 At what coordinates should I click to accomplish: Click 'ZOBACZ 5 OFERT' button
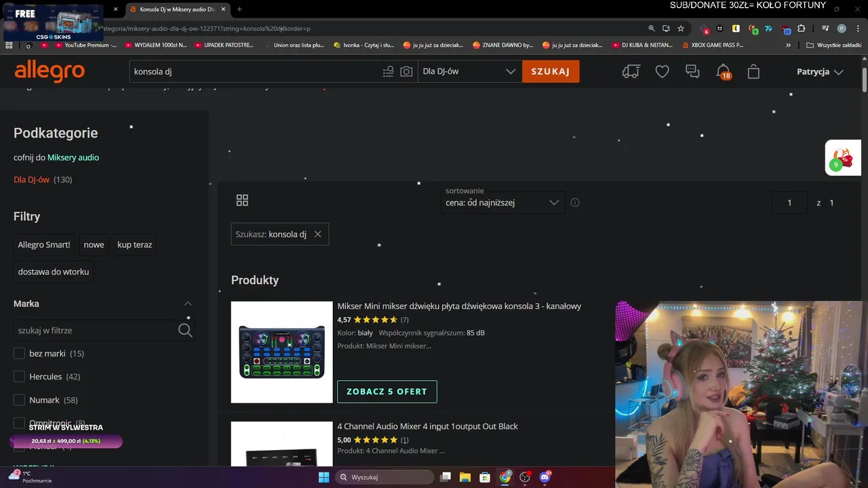[387, 392]
